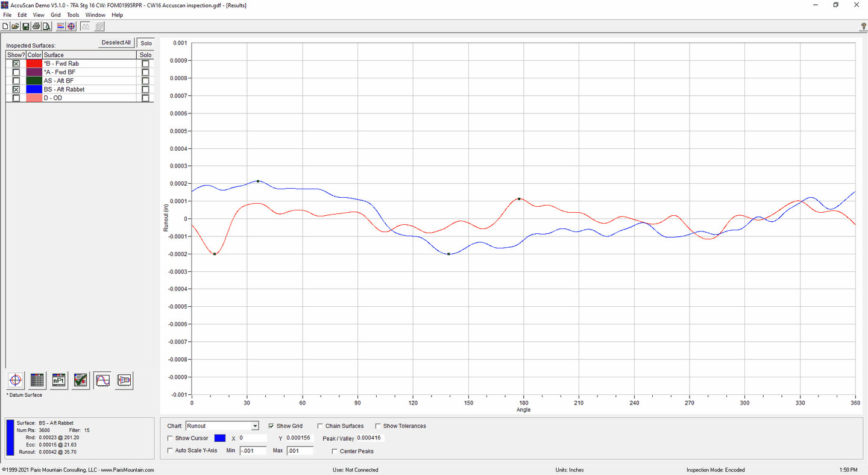Open the Grid menu
The image size is (868, 475).
pyautogui.click(x=55, y=15)
